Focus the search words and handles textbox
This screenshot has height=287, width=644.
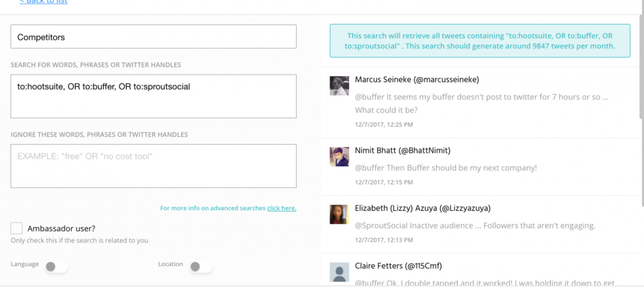153,96
